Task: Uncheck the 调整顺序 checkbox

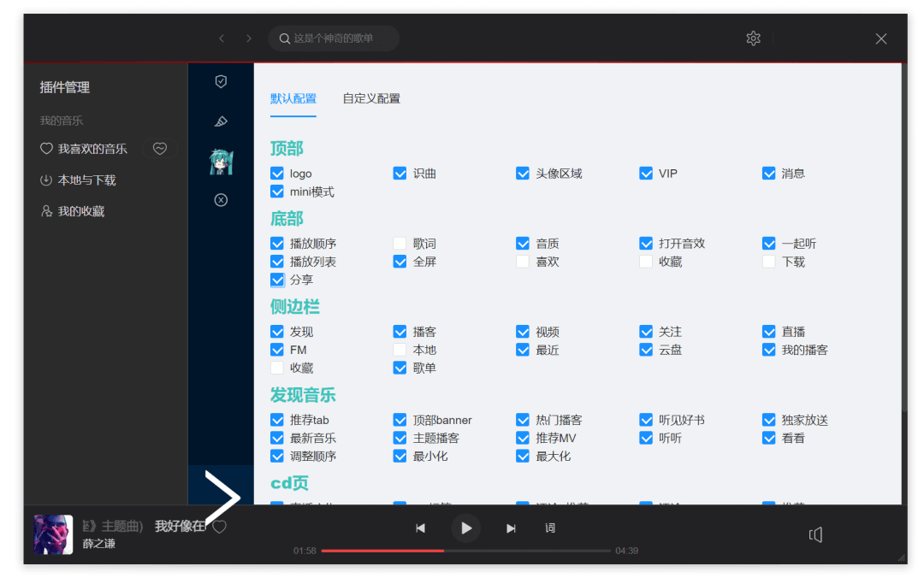Action: [277, 456]
